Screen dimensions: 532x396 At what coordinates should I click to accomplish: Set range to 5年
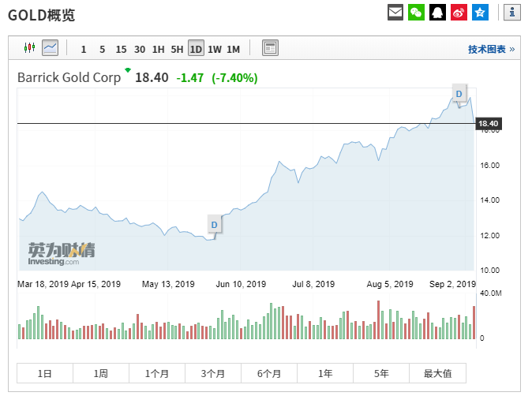(381, 373)
